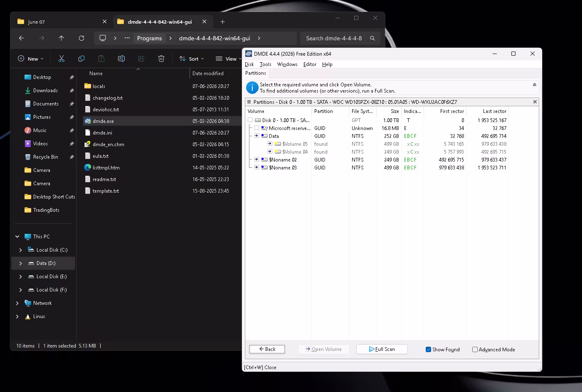Click the Disk 0 drive icon in DMDE
Image resolution: width=582 pixels, height=392 pixels.
(x=258, y=120)
